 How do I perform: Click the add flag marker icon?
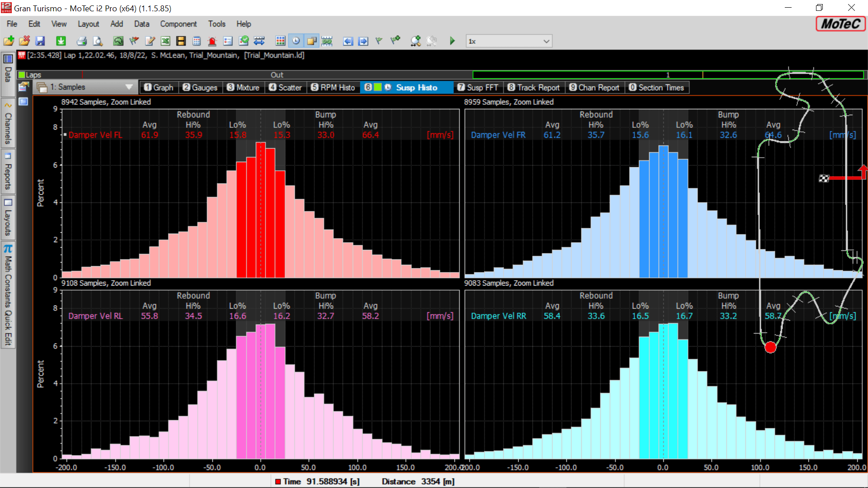point(395,41)
